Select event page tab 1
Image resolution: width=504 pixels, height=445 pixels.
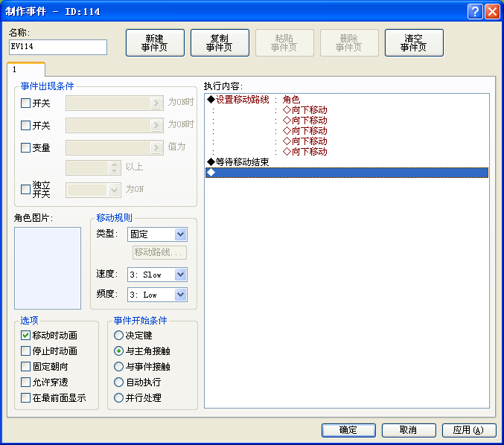pos(26,69)
